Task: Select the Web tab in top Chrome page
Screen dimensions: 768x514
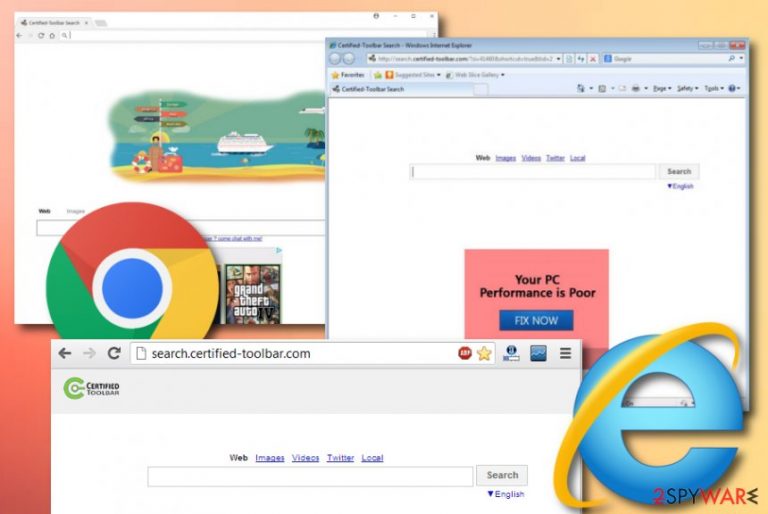Action: (x=45, y=211)
